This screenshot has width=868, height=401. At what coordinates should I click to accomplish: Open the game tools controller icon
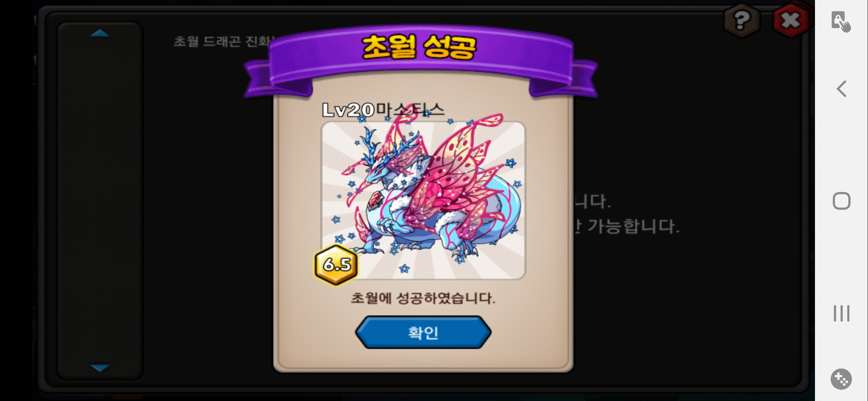tap(841, 379)
